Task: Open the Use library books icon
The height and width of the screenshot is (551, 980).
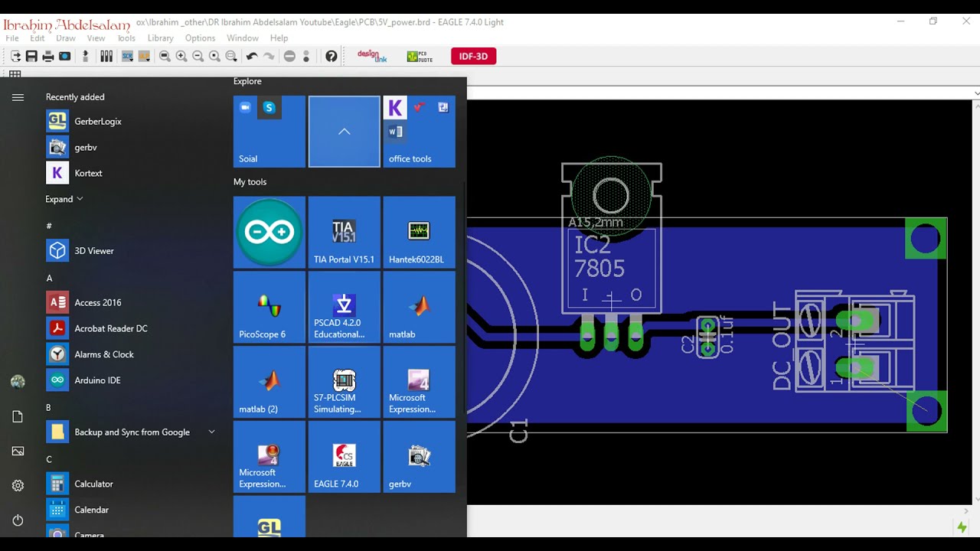Action: [x=106, y=56]
